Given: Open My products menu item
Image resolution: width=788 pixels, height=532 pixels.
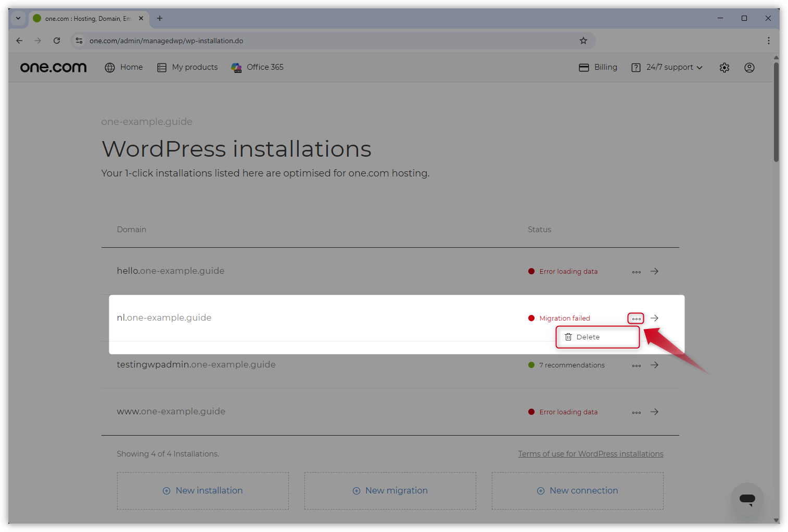Looking at the screenshot, I should click(187, 67).
